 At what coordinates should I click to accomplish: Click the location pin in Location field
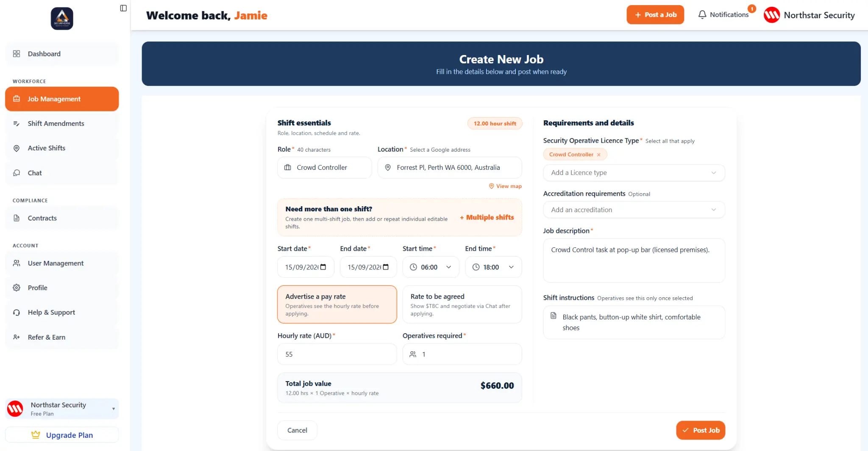(x=387, y=168)
